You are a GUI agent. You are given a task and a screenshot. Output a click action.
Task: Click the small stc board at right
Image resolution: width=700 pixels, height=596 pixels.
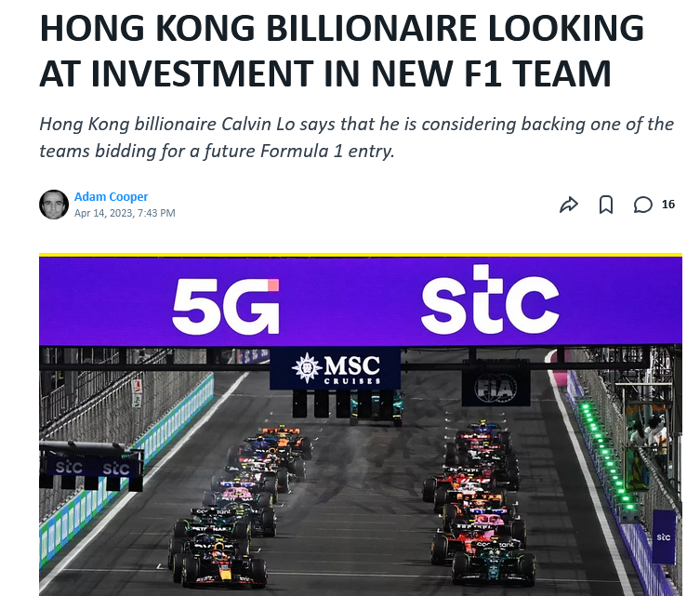[x=664, y=536]
